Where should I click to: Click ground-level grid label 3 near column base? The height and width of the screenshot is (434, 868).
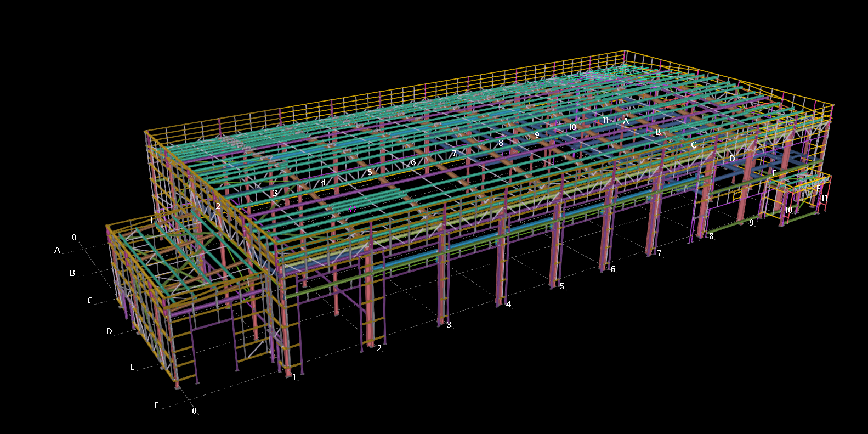[449, 325]
